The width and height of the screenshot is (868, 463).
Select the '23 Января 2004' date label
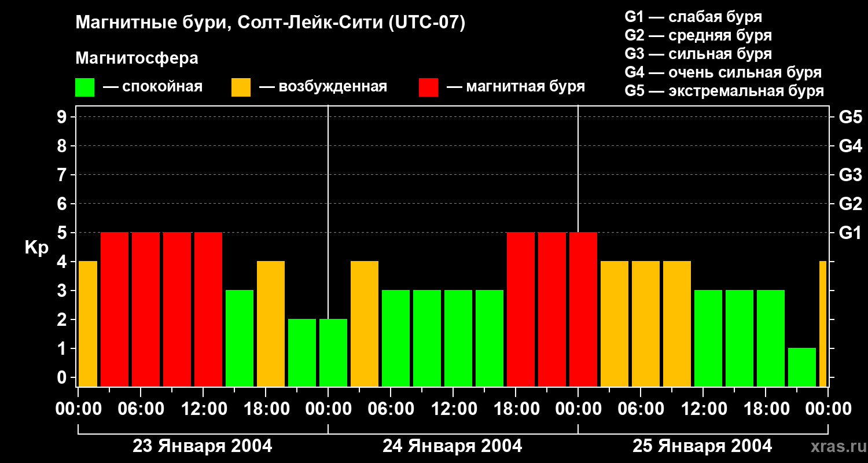pos(203,446)
